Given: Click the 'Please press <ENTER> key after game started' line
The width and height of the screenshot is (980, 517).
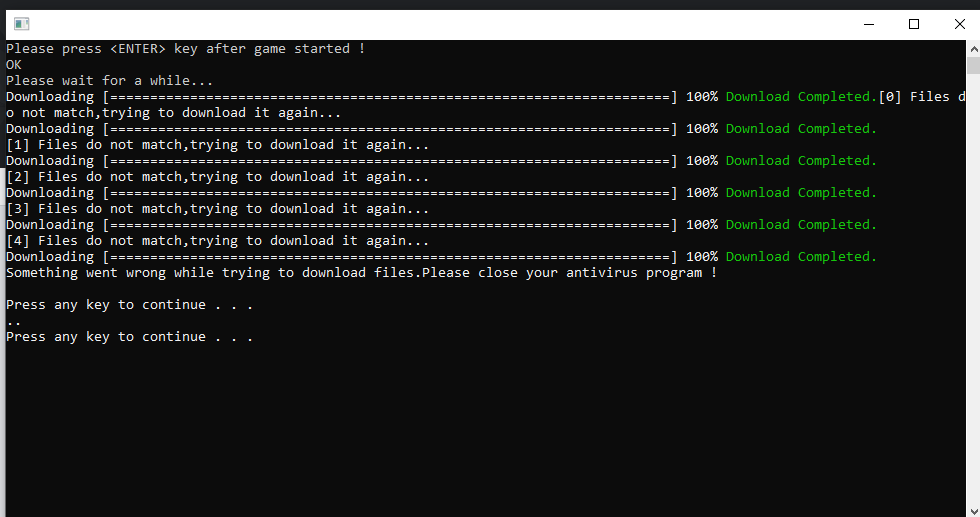Looking at the screenshot, I should [186, 49].
